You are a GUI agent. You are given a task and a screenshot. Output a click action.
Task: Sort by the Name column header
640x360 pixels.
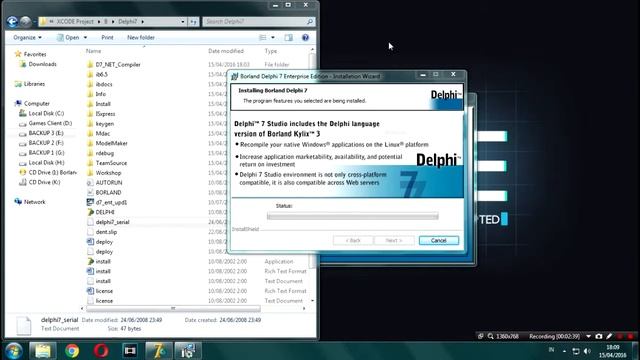coord(93,51)
